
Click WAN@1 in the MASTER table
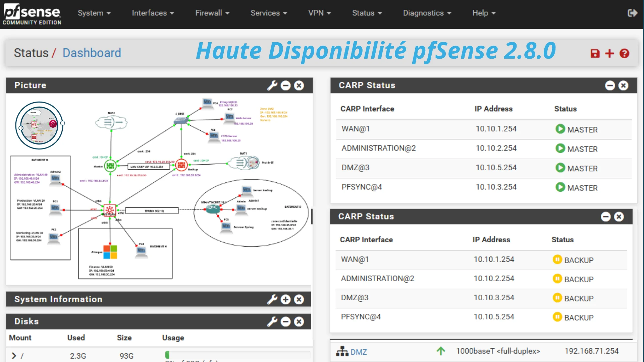click(356, 129)
